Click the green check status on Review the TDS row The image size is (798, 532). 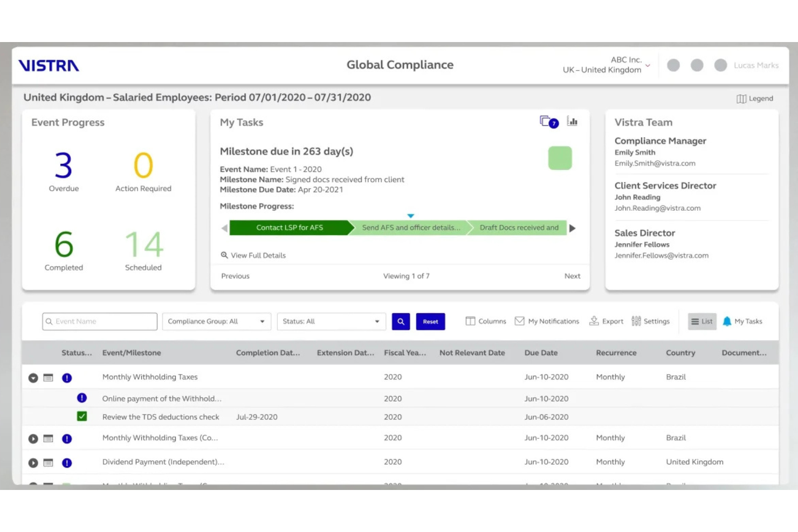point(82,416)
